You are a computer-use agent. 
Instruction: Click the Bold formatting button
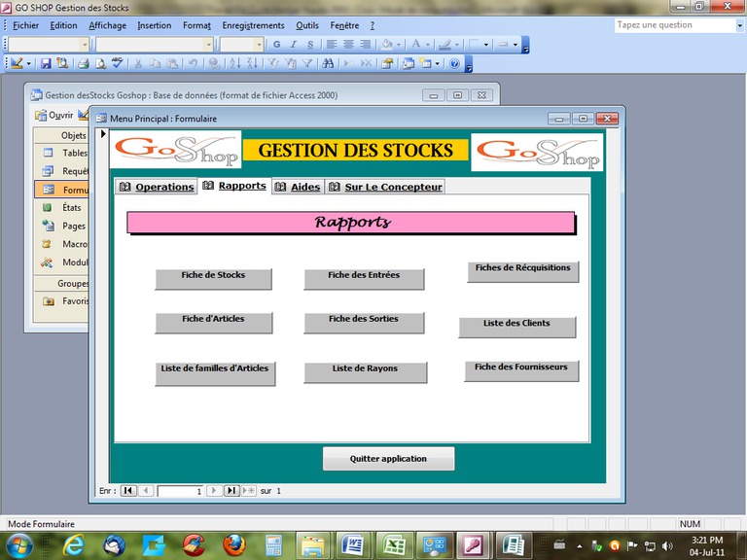tap(276, 44)
